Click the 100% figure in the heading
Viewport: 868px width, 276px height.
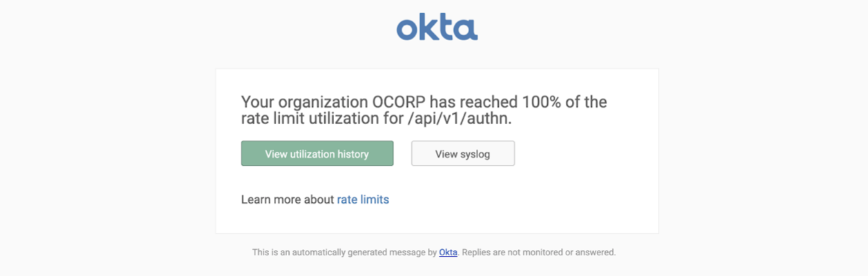point(543,102)
